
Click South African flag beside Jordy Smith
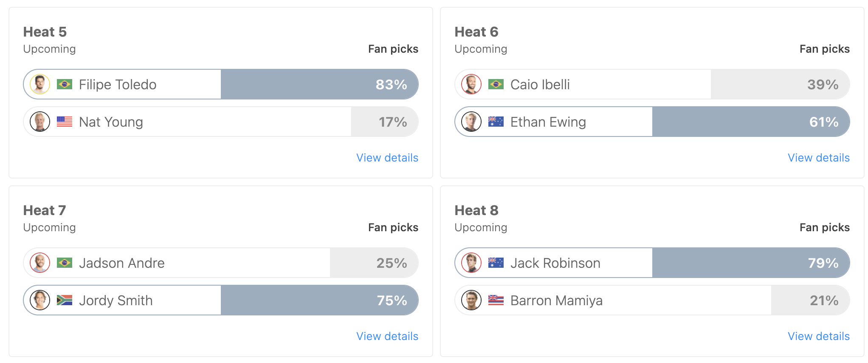tap(65, 300)
